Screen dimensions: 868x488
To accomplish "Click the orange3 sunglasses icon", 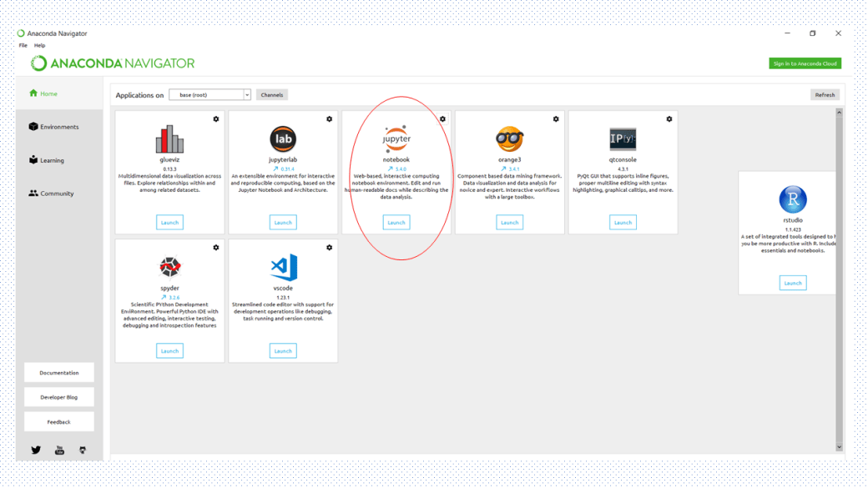I will (x=509, y=138).
